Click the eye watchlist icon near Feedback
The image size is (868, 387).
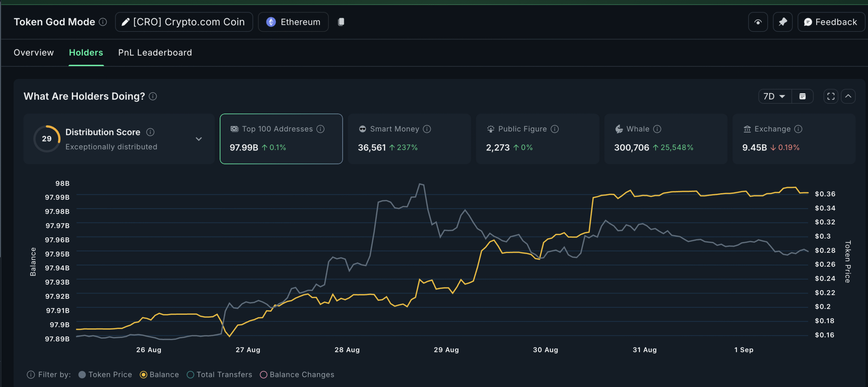click(x=758, y=22)
